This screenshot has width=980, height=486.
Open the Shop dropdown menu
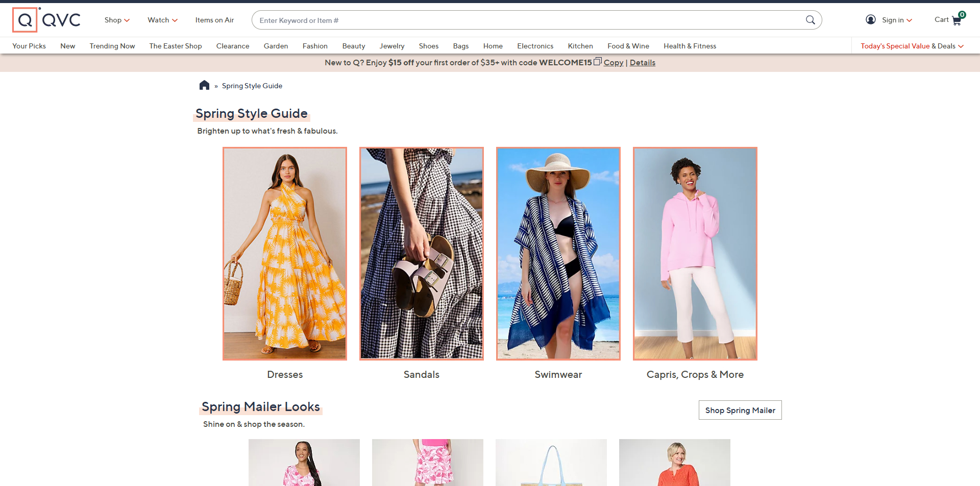(x=117, y=20)
